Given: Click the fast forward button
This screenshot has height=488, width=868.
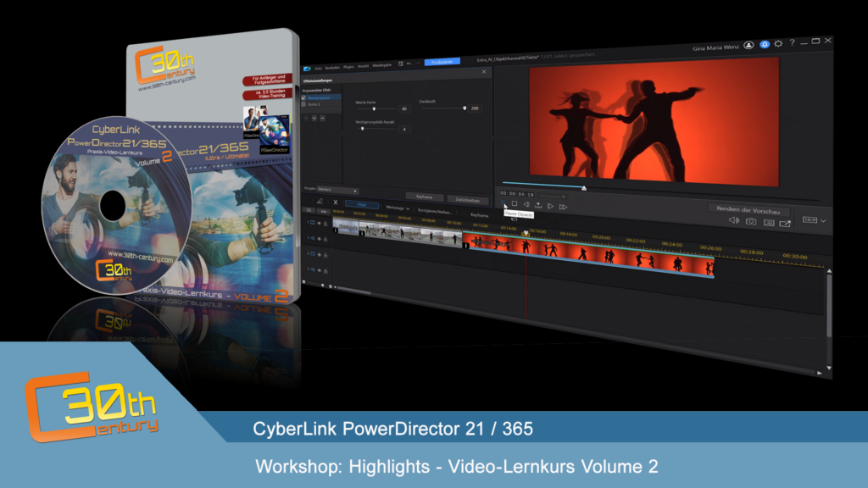Looking at the screenshot, I should coord(563,207).
